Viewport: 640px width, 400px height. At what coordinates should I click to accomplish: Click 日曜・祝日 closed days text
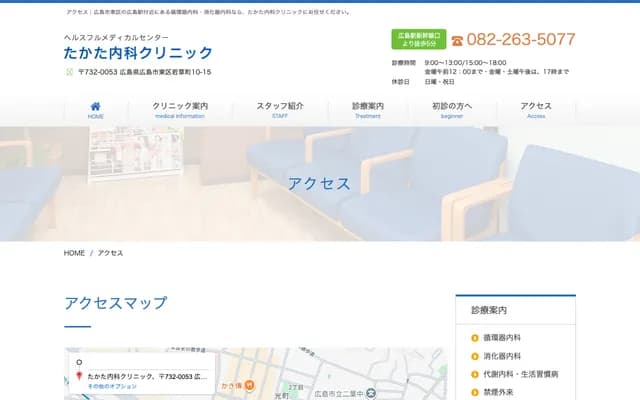point(440,82)
